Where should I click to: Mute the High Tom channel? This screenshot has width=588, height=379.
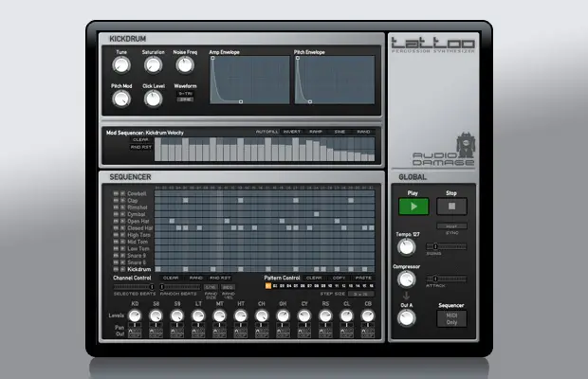click(116, 235)
